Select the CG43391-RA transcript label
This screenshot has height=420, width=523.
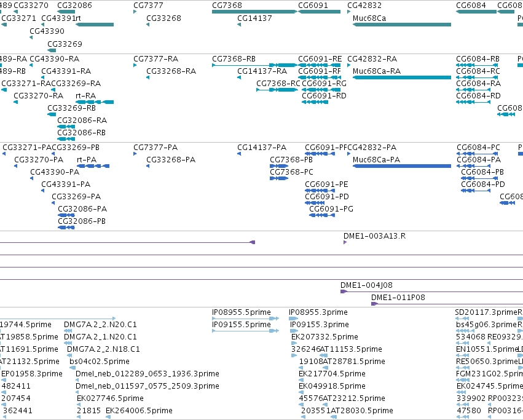point(66,71)
